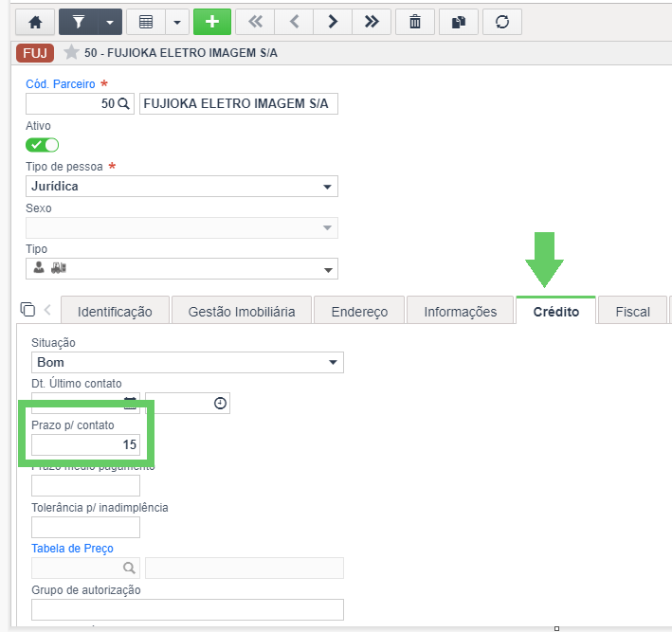Click Tolerância p/ inadimplência field

(x=85, y=527)
